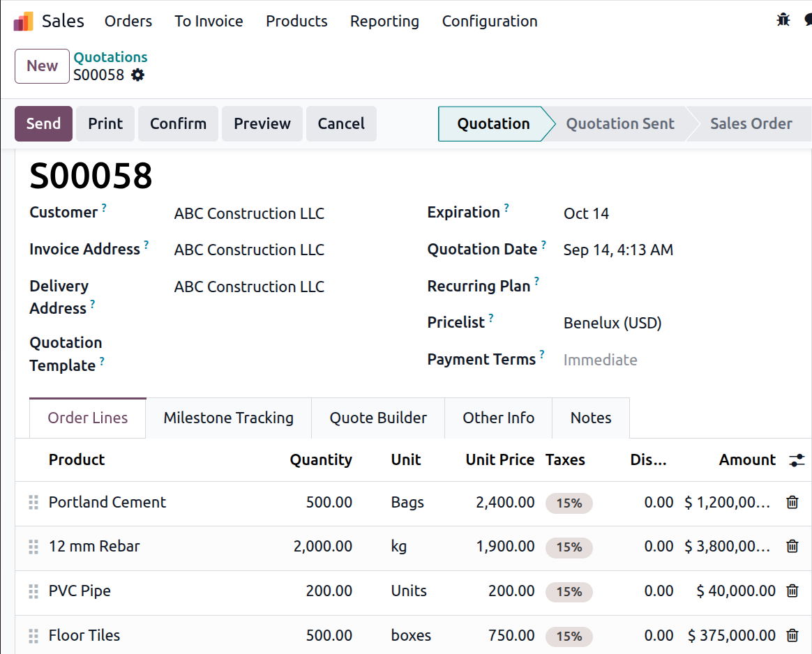This screenshot has width=812, height=654.
Task: Send the quotation by email
Action: tap(43, 123)
